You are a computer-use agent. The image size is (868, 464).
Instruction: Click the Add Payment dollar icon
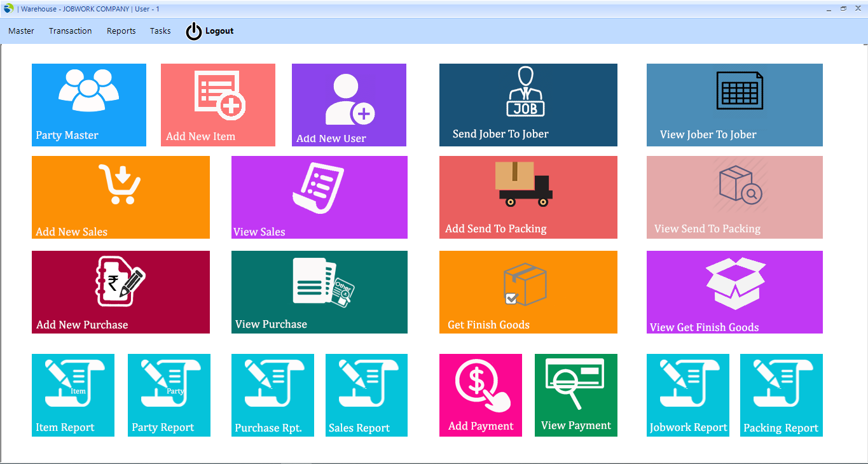click(x=482, y=385)
